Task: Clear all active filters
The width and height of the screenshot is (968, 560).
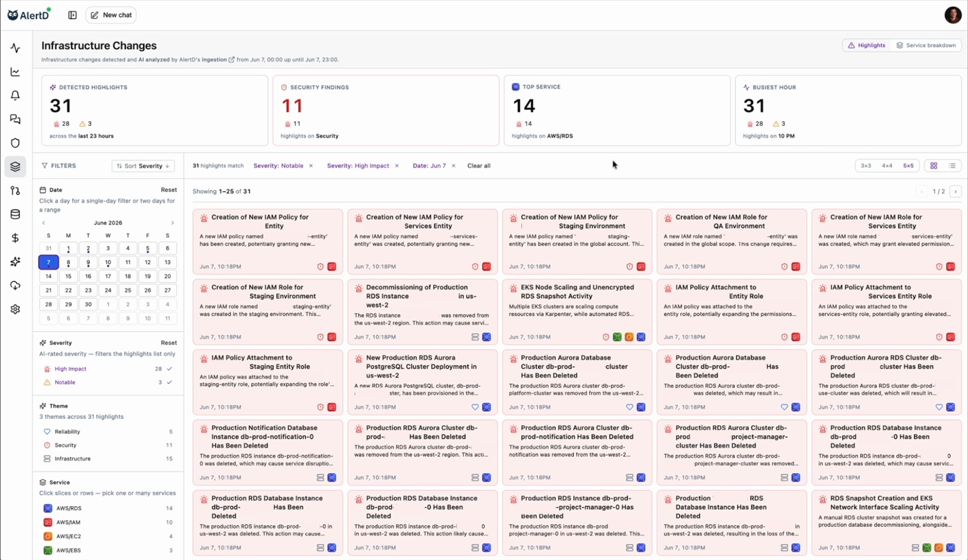Action: pyautogui.click(x=478, y=166)
